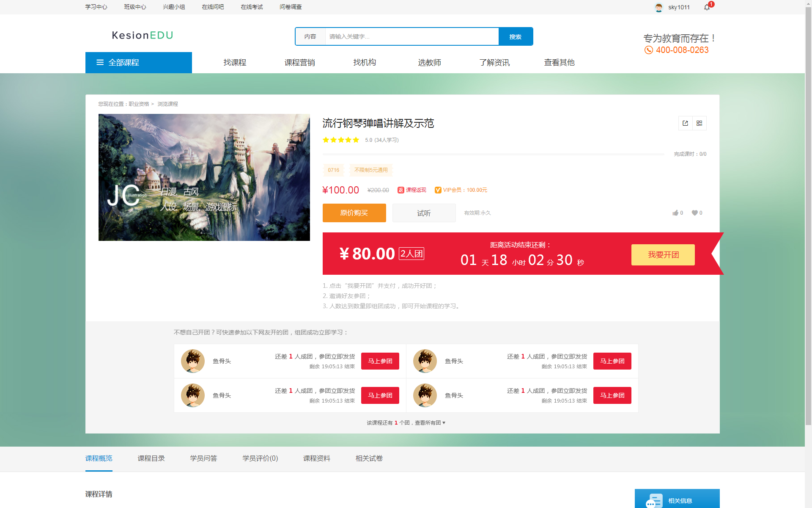Open the course QR code icon

tap(700, 123)
